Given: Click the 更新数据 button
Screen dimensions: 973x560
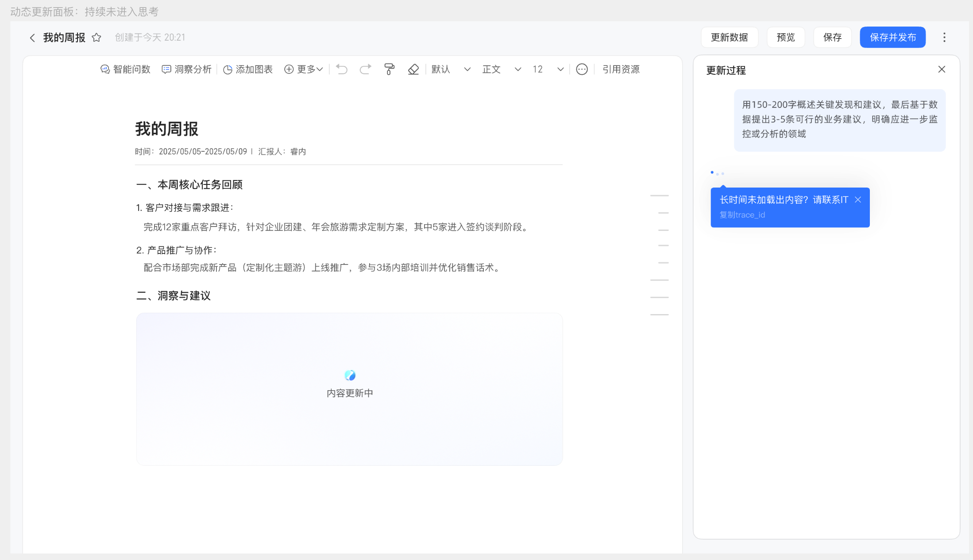Looking at the screenshot, I should 729,38.
